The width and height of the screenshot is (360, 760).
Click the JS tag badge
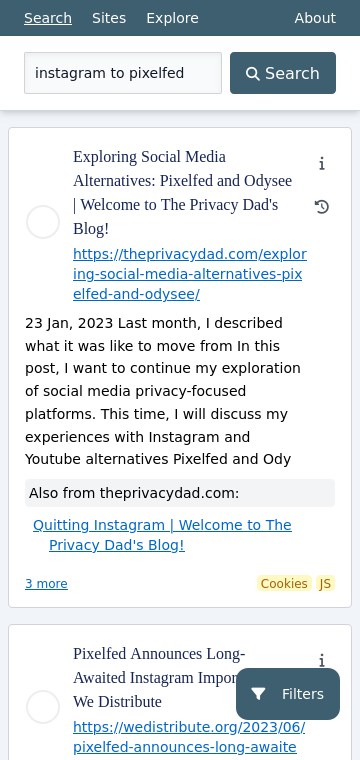coord(325,584)
